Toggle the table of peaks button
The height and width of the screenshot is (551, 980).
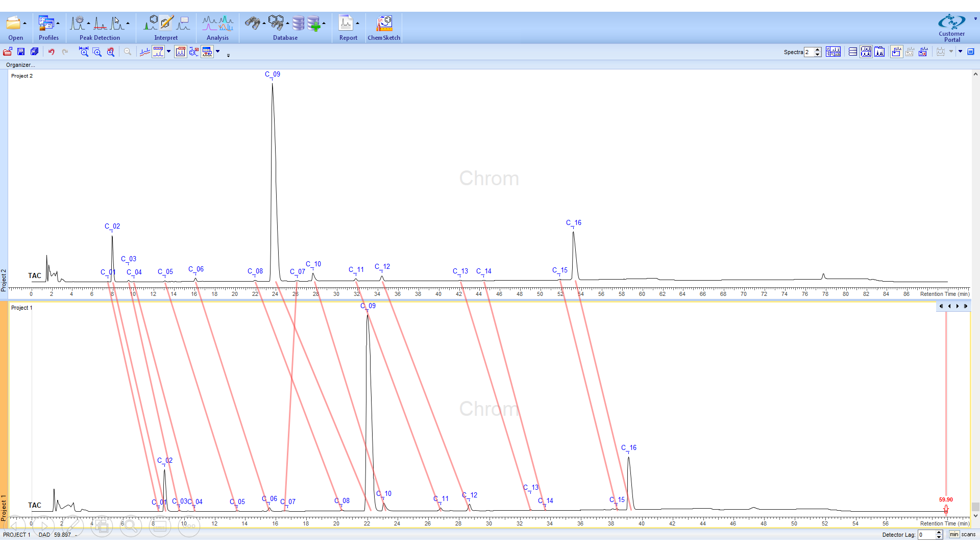point(207,52)
